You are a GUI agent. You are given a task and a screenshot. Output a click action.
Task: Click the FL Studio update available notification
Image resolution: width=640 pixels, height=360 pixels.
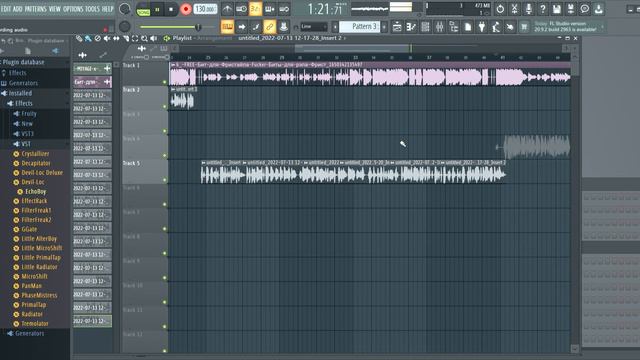point(567,27)
